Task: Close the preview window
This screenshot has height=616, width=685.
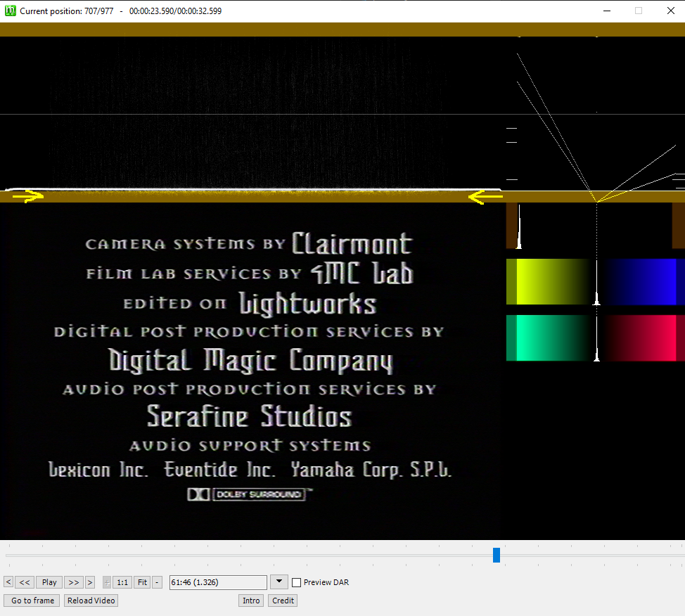Action: 671,11
